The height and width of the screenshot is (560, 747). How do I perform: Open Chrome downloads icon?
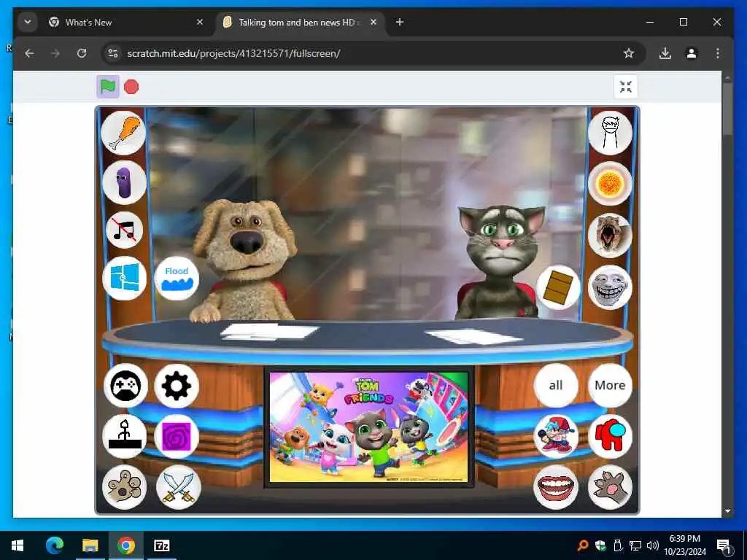(665, 53)
